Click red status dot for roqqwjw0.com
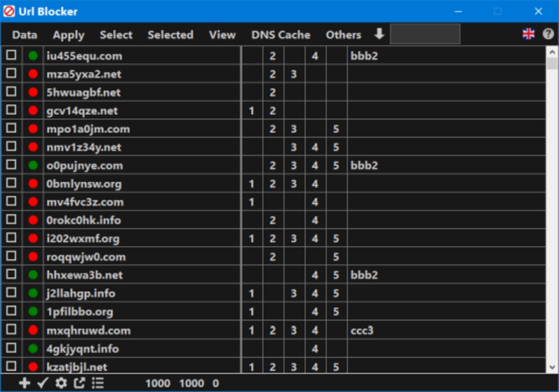The image size is (559, 392). [x=33, y=256]
